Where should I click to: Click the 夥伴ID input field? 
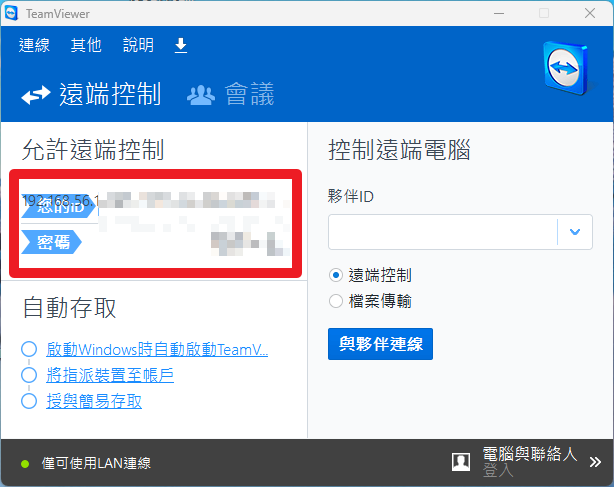click(442, 232)
